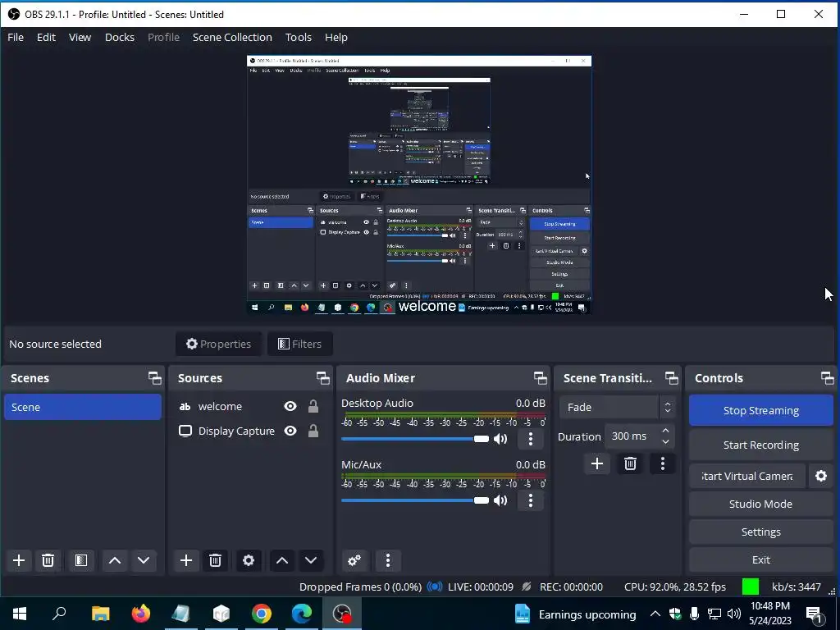Select the Display Capture source row
This screenshot has height=630, width=840.
pos(250,431)
